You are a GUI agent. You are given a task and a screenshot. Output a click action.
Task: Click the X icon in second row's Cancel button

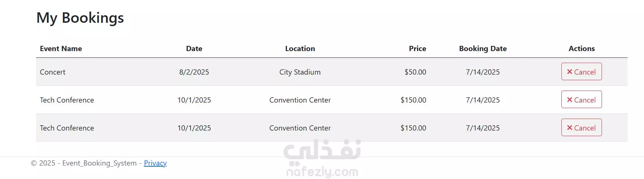tap(570, 100)
